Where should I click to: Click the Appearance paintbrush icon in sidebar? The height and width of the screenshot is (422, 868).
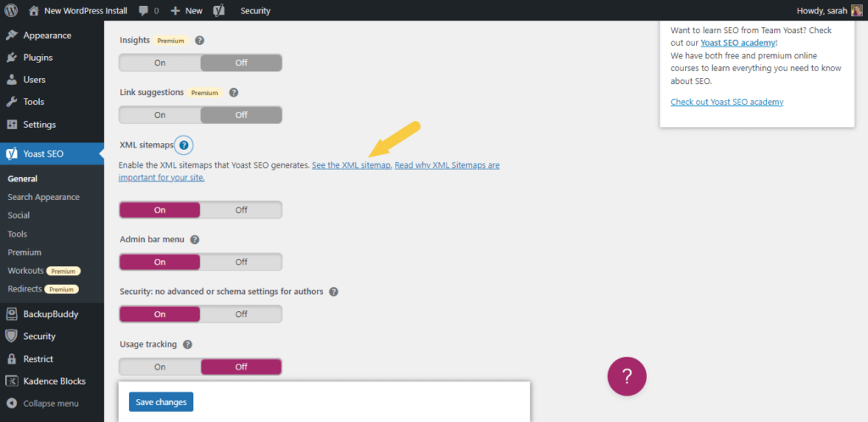(11, 36)
